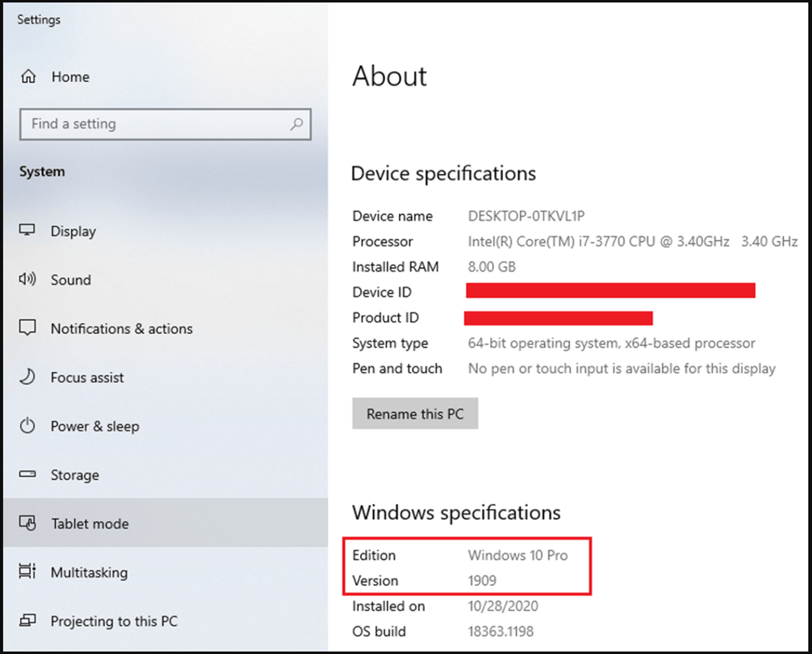
Task: Click the Projecting to this PC icon
Action: click(27, 620)
